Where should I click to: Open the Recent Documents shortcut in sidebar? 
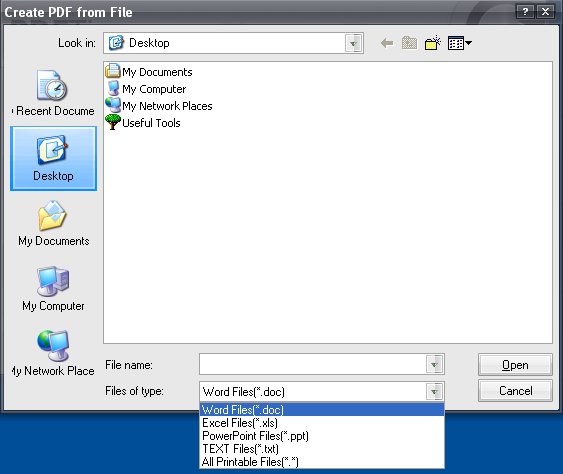(x=53, y=93)
